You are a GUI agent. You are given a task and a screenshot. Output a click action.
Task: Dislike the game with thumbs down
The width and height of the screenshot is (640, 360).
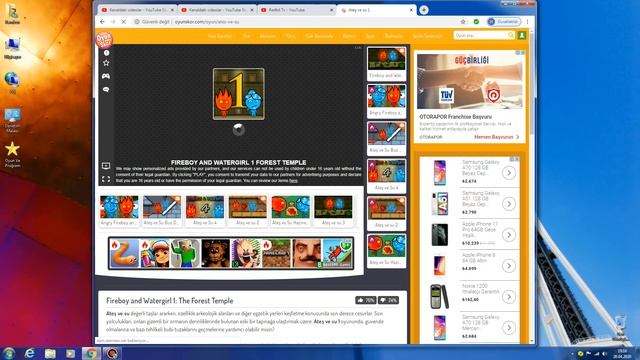click(388, 300)
